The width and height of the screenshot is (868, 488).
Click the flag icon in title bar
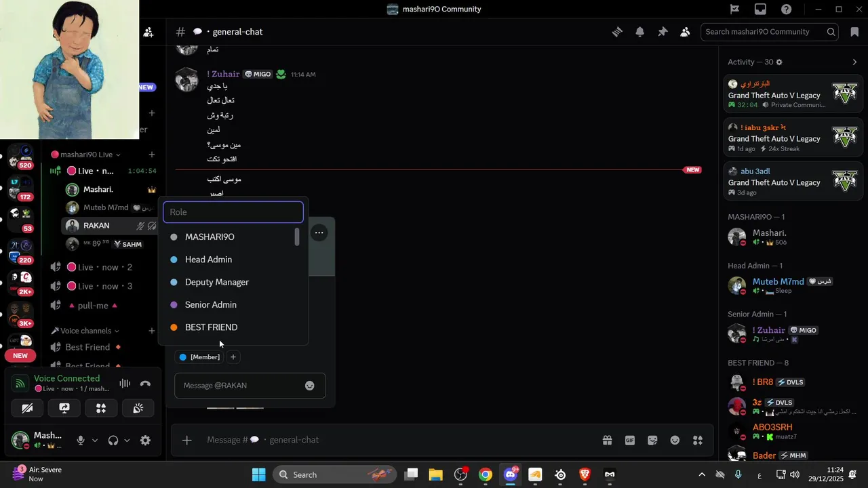pos(734,9)
